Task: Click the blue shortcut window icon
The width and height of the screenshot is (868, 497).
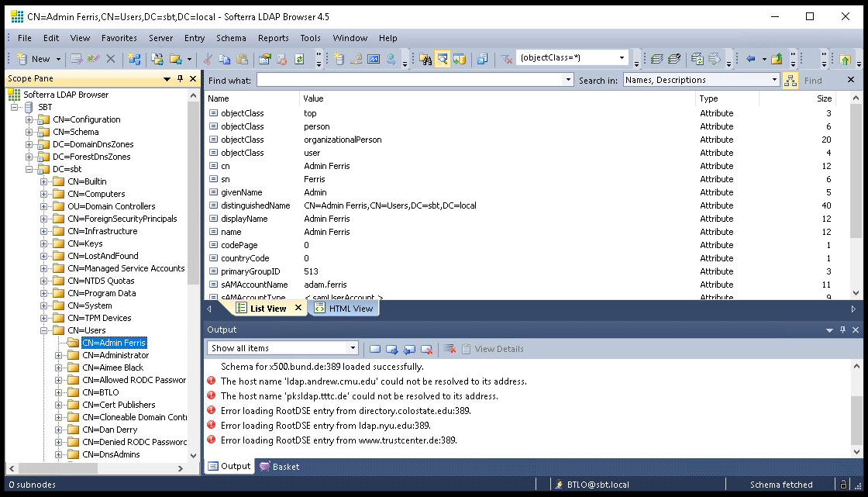Action: (x=483, y=59)
